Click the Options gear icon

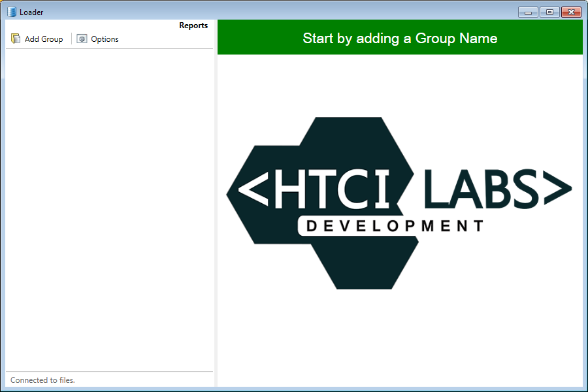pyautogui.click(x=82, y=39)
